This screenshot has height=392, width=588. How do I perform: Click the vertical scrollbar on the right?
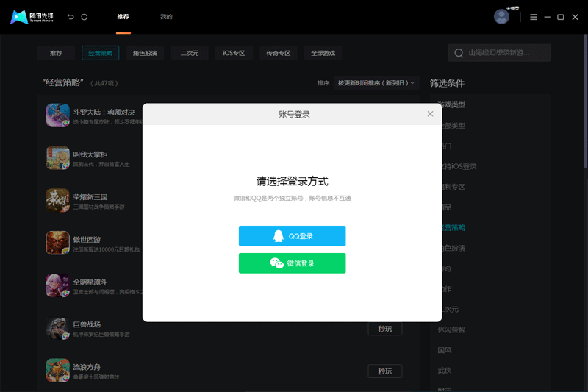pyautogui.click(x=585, y=101)
